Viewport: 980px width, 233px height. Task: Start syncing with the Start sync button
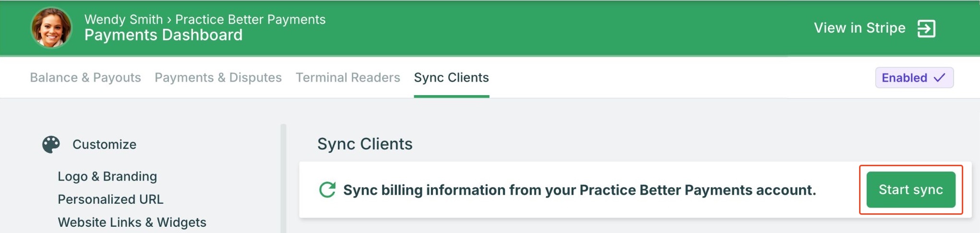tap(911, 190)
